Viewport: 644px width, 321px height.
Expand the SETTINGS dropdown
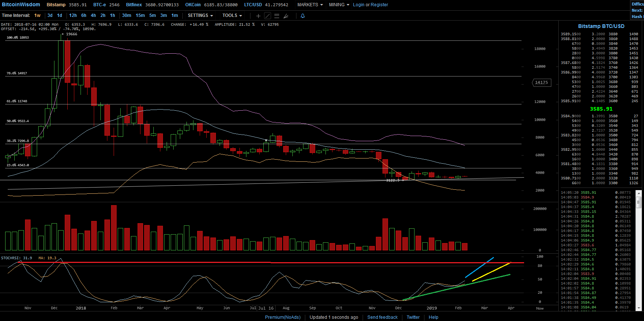point(200,15)
